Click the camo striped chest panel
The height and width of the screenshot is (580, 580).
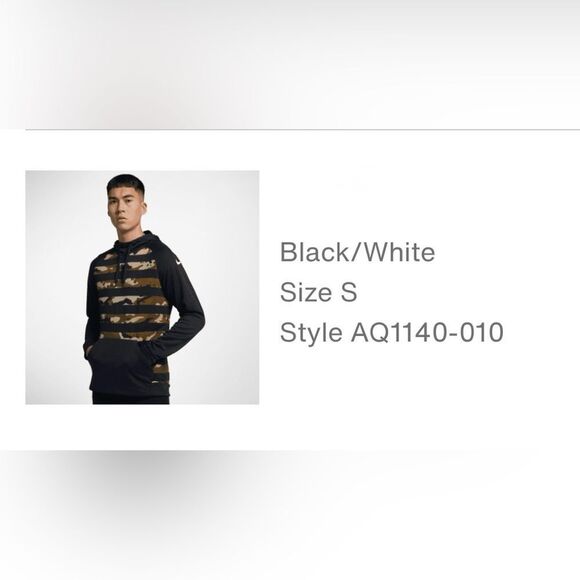[130, 294]
